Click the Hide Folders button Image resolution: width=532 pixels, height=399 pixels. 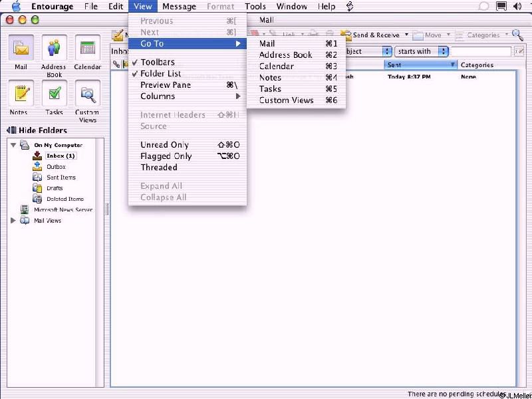coord(37,130)
